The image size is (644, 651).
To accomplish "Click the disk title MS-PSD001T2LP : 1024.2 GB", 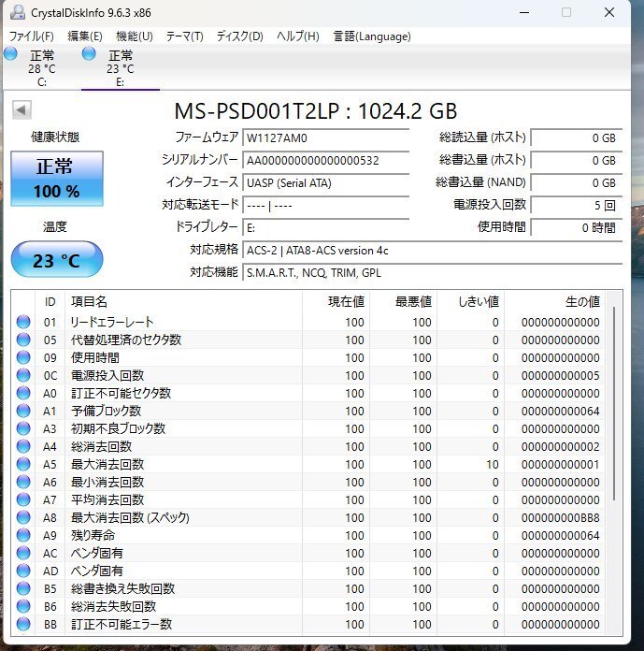I will click(x=315, y=111).
